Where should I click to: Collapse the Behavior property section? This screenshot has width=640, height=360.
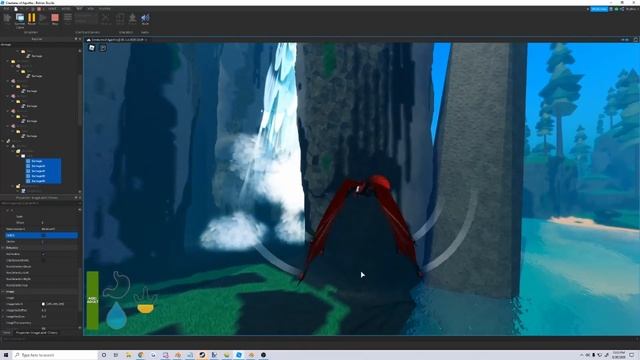pos(3,248)
